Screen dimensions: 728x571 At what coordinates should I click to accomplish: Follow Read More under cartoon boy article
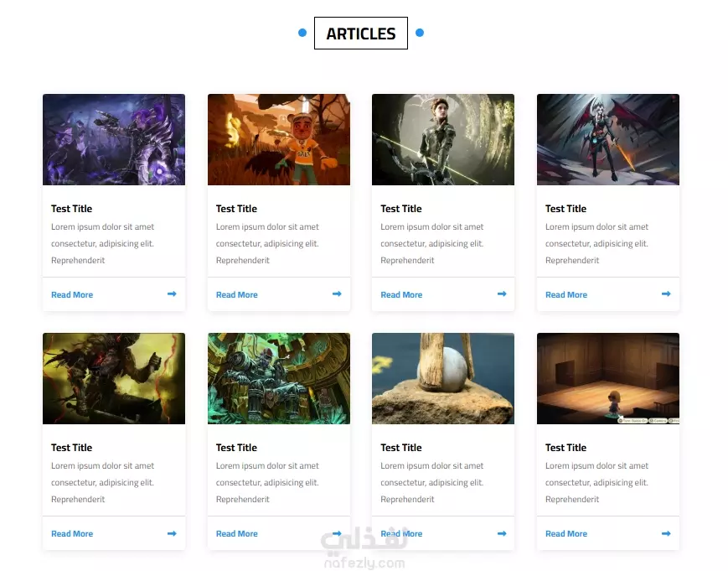pos(237,294)
